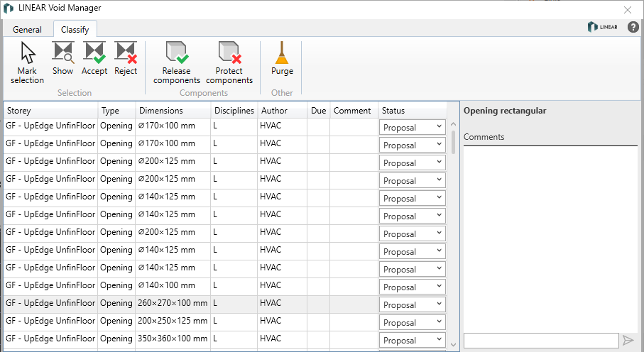Open Status dropdown for ⌀140×100 mm row

pyautogui.click(x=413, y=287)
